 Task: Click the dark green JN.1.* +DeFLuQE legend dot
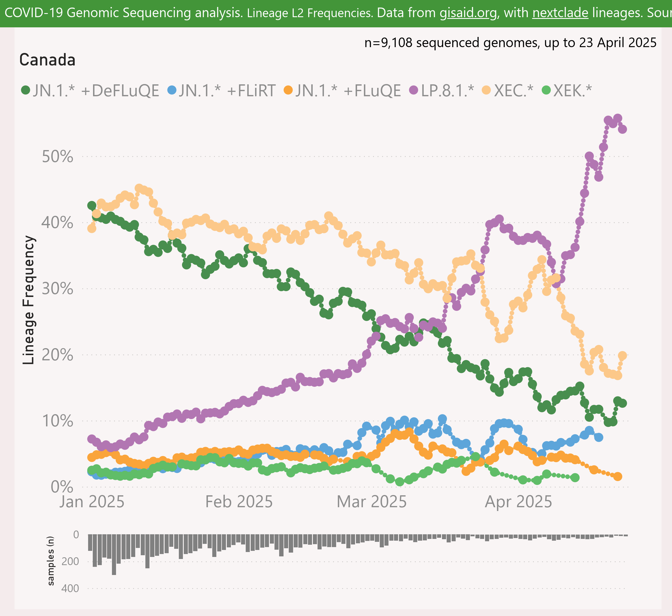pos(26,90)
